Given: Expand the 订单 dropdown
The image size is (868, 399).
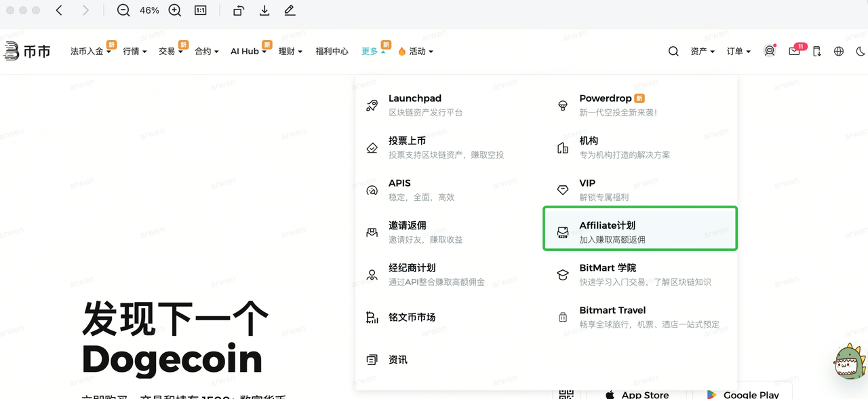Looking at the screenshot, I should tap(738, 51).
